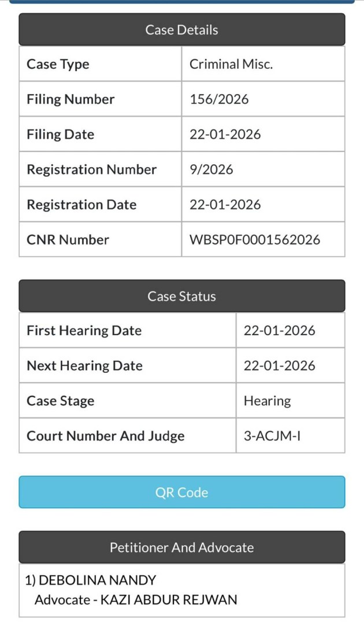Click the Registration Number value 9/2026
Viewport: 364px width, 622px height.
tap(211, 169)
